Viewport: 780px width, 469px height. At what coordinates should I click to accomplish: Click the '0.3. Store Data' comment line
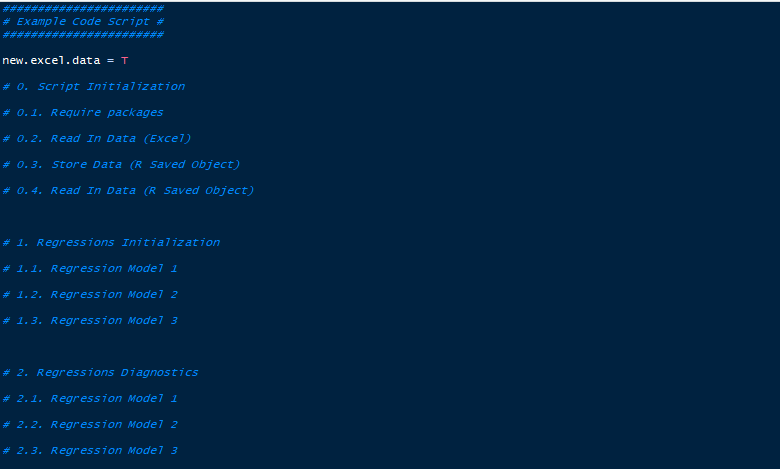(121, 165)
